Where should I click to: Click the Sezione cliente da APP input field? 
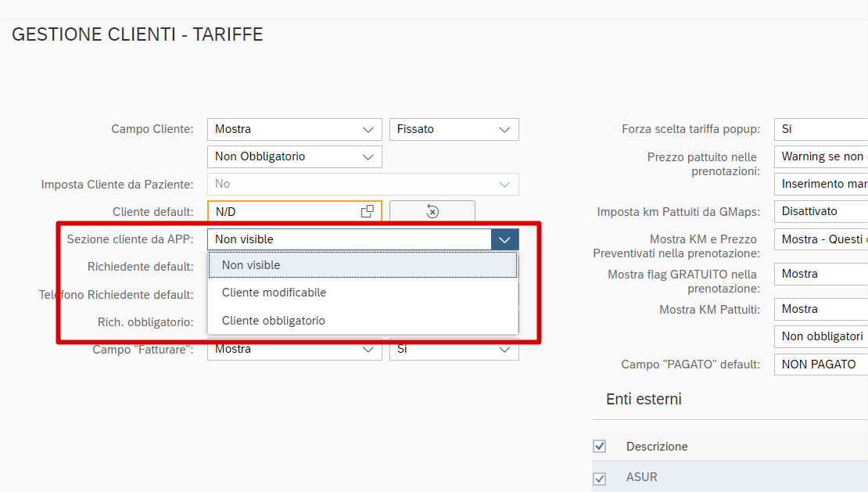[349, 239]
